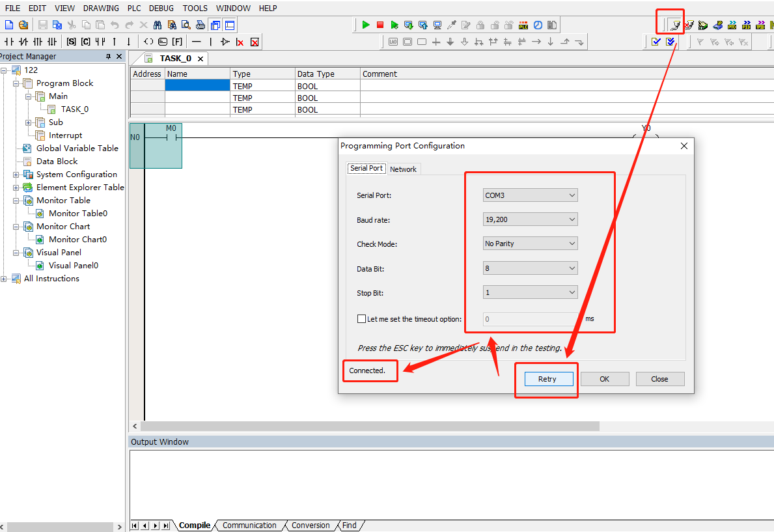The image size is (774, 532).
Task: Open the Baud rate dropdown
Action: point(530,219)
